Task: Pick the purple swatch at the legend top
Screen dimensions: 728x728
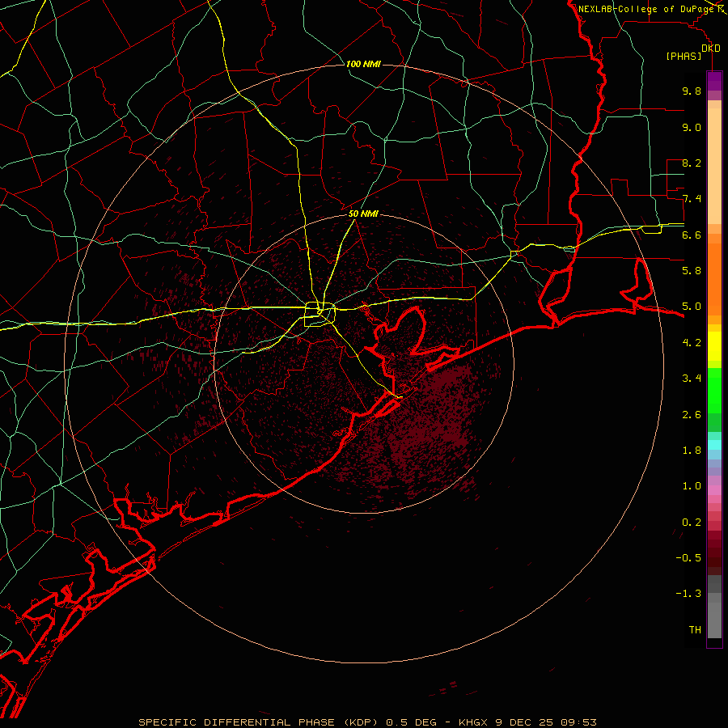Action: tap(714, 81)
